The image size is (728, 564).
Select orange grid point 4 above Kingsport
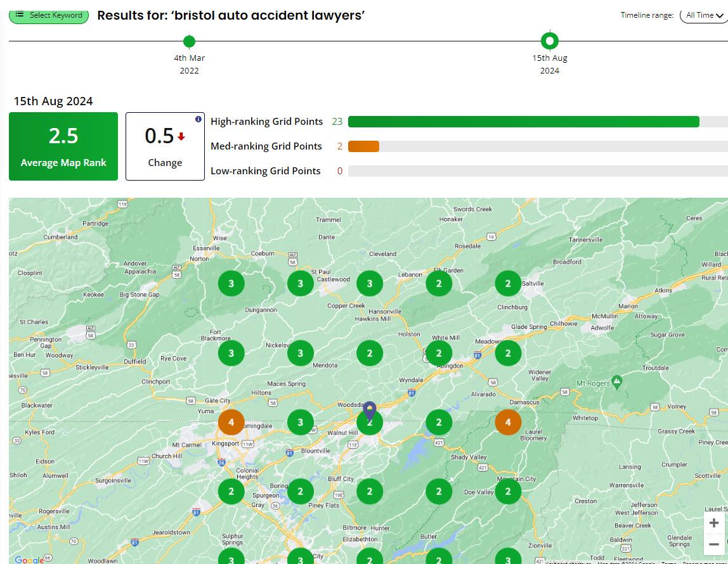[231, 422]
